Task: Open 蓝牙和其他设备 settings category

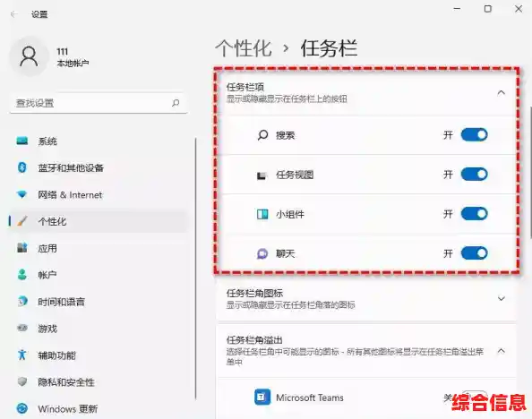Action: [99, 167]
